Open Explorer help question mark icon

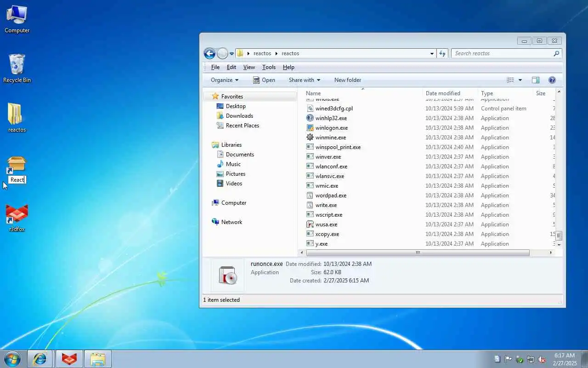552,80
